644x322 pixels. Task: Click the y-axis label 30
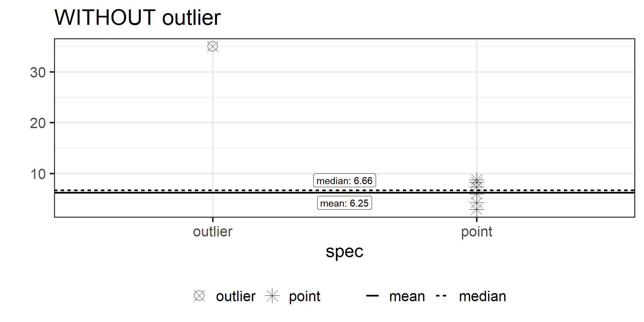tap(38, 72)
